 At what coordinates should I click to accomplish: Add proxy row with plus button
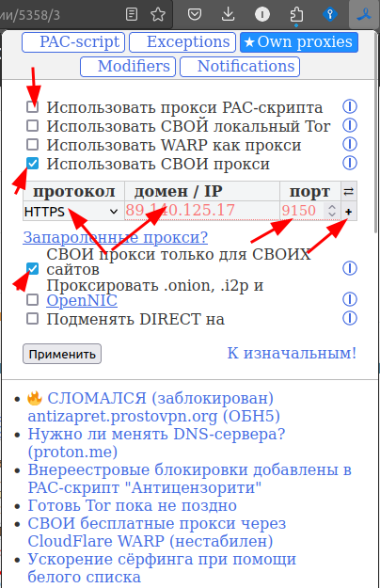click(349, 212)
